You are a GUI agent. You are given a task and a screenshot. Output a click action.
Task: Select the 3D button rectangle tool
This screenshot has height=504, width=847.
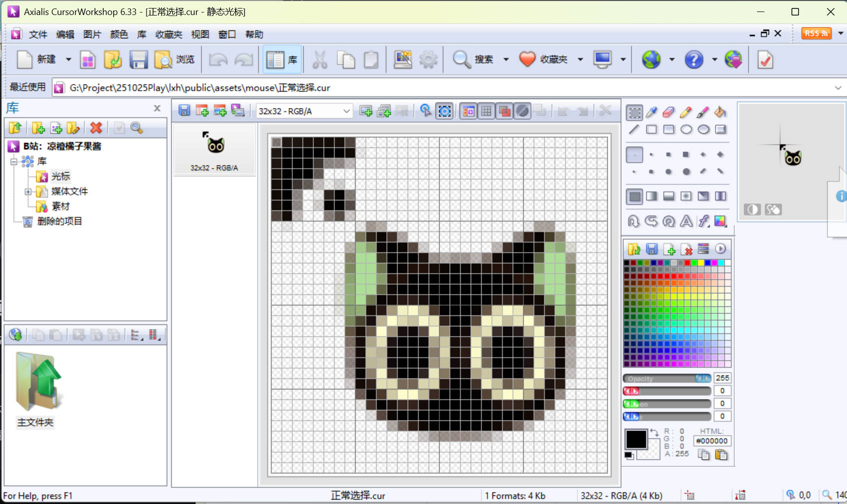tap(720, 129)
